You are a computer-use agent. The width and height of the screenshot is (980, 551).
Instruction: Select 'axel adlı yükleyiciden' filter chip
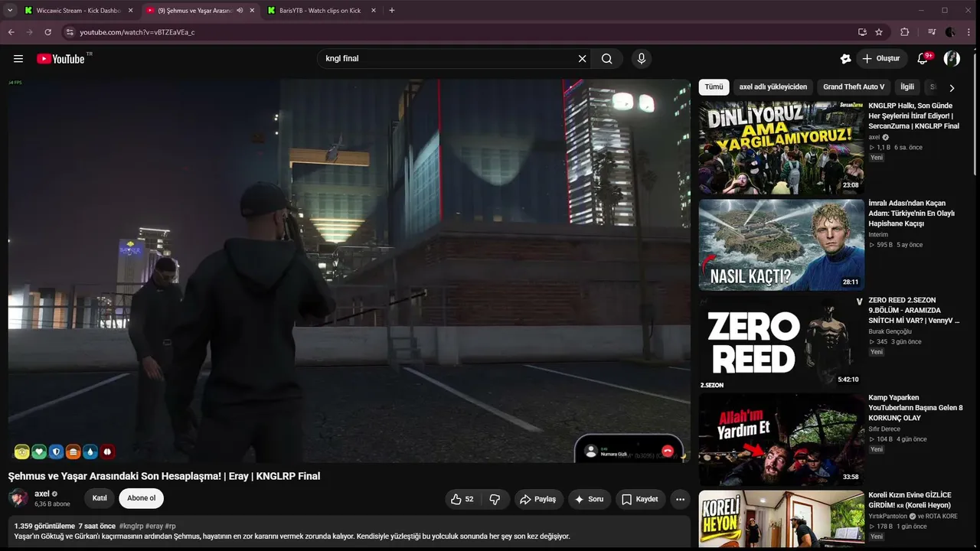[773, 87]
